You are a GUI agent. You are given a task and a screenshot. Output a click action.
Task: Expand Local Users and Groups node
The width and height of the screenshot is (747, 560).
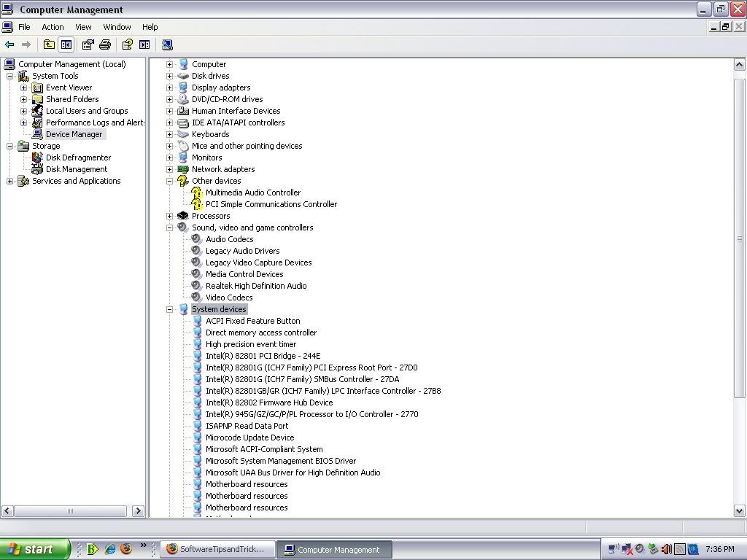point(24,111)
